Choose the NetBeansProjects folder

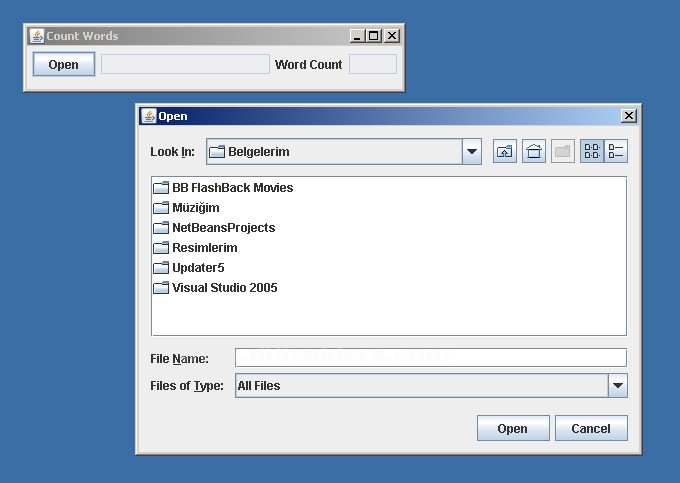click(223, 228)
